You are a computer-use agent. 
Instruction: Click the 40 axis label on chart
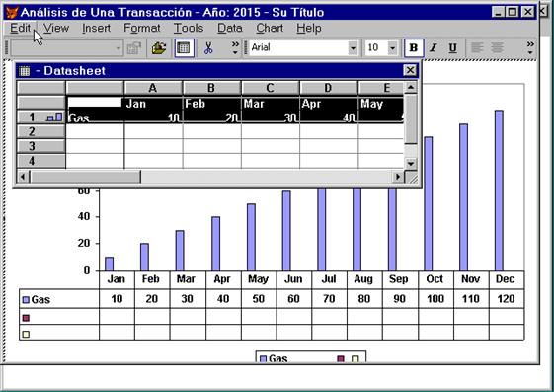click(84, 216)
